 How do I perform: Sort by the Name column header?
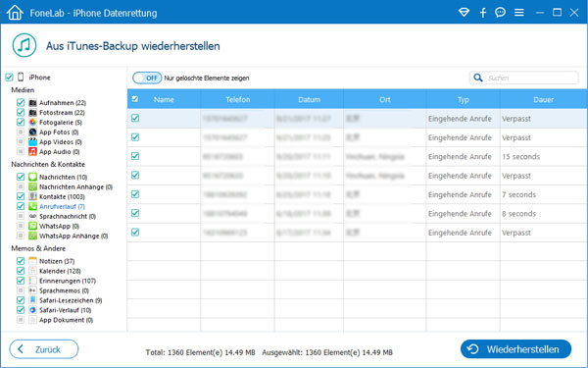coord(164,99)
